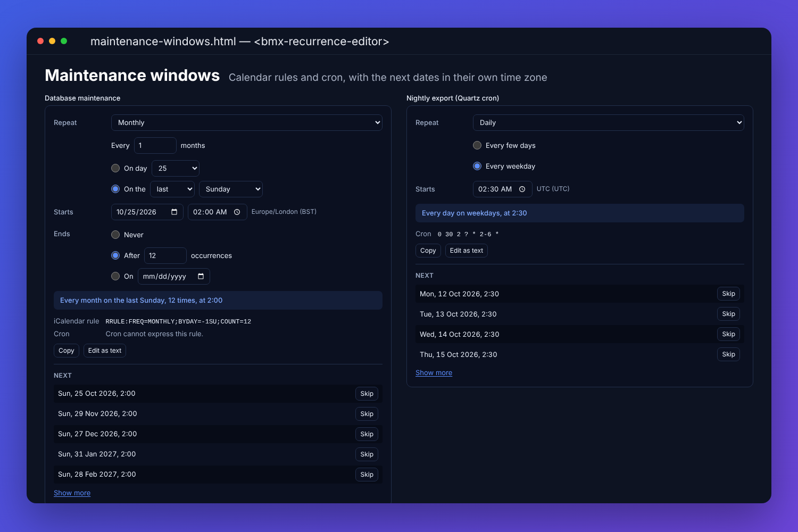Open the Daily repeat dropdown
798x532 pixels.
609,122
